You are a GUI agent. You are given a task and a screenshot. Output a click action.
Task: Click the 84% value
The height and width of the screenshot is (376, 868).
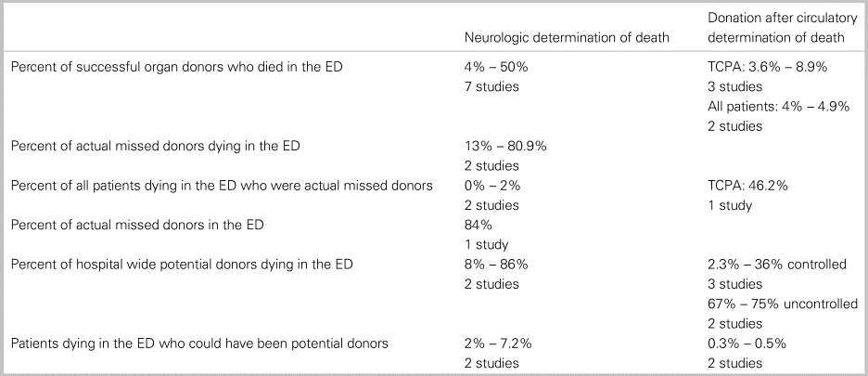476,225
